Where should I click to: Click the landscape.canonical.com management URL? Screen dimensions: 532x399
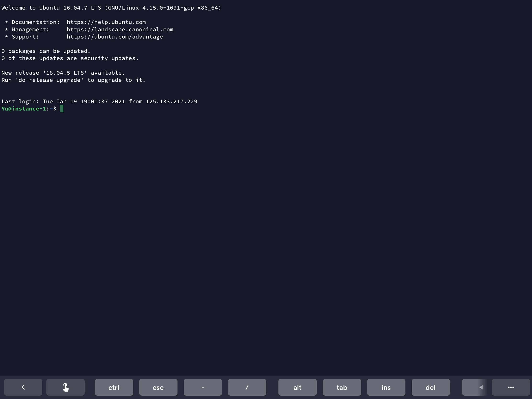[120, 29]
